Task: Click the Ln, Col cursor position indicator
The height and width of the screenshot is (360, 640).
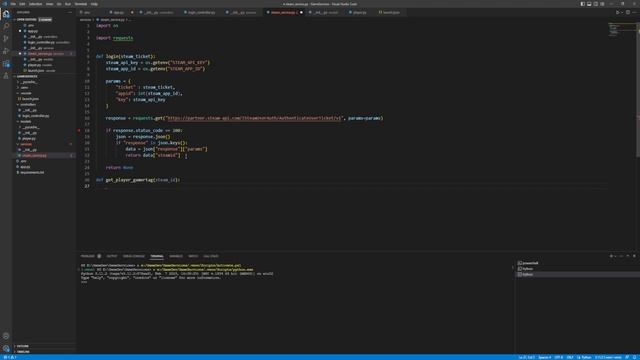Action: (527, 357)
